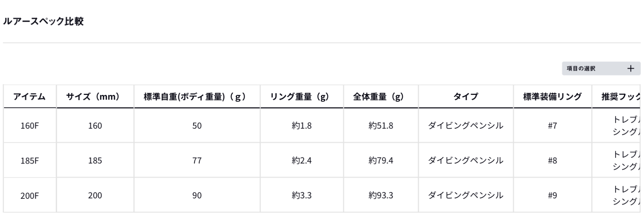This screenshot has width=644, height=218.
Task: Click the 標準装備リング column header
Action: coord(552,97)
